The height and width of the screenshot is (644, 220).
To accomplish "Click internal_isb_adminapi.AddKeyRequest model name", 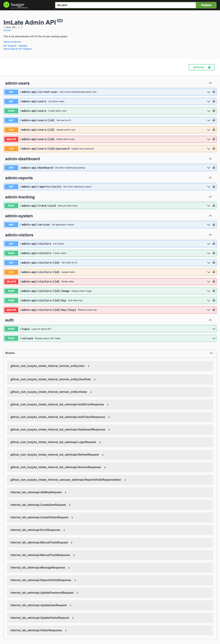I will [36, 492].
